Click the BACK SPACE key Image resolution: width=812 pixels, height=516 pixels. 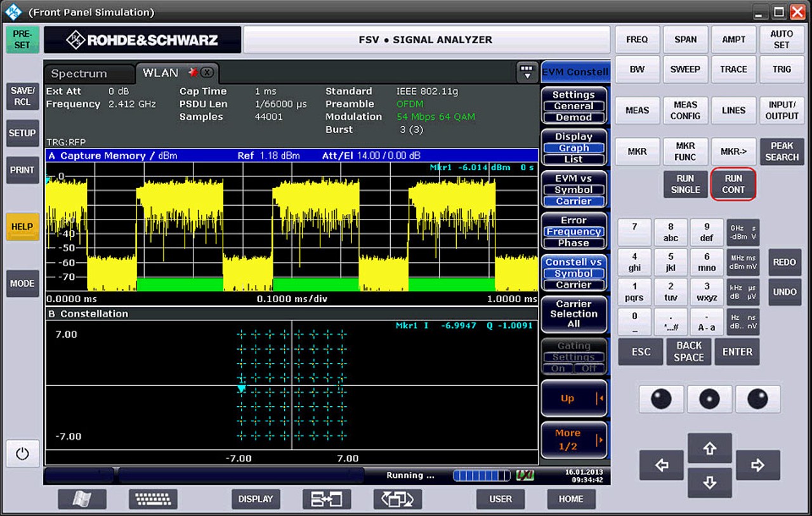point(689,352)
